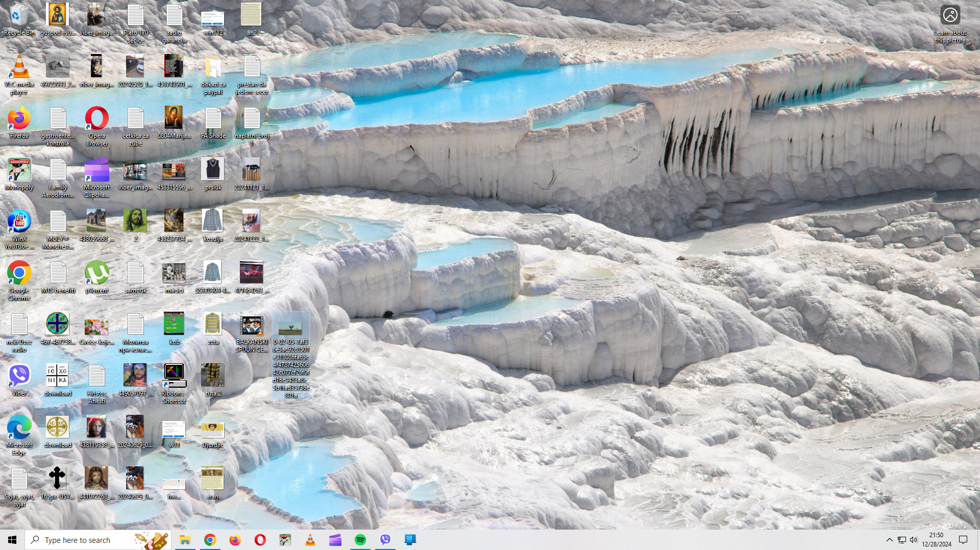Select the Viber desktop shortcut
Image resolution: width=980 pixels, height=550 pixels.
19,380
